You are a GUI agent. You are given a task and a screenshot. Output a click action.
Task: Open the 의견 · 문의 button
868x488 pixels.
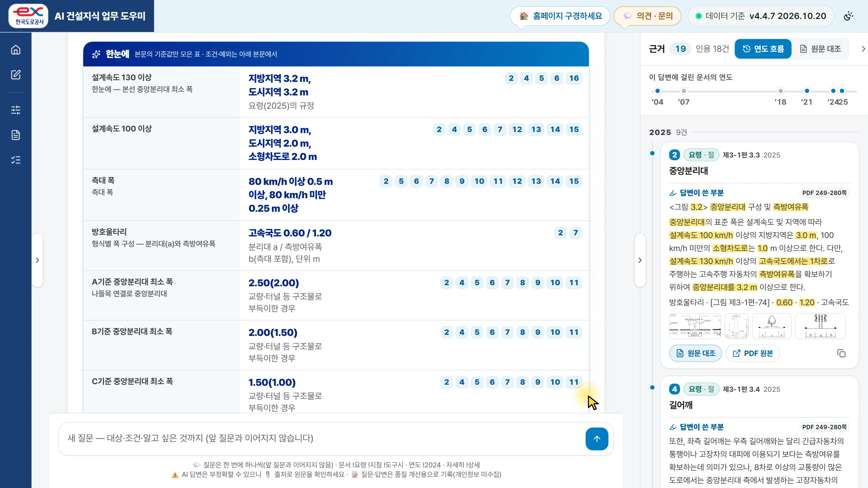[647, 16]
